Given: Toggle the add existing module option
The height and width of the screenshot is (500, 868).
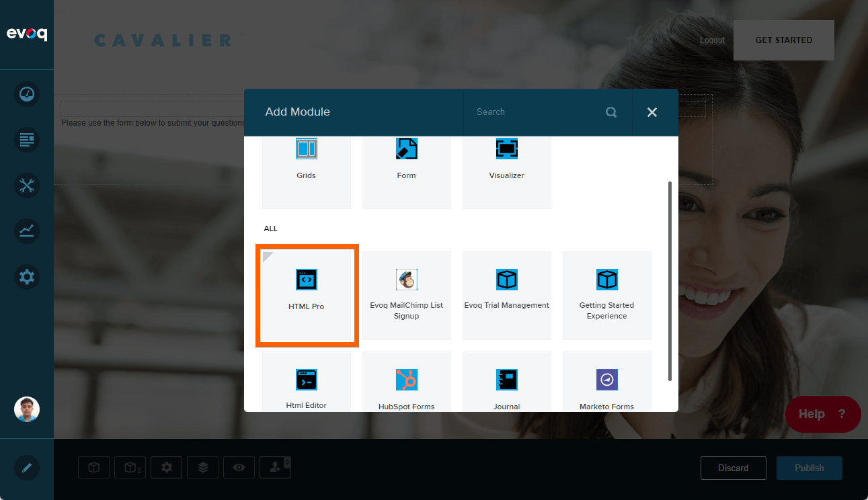Looking at the screenshot, I should [x=130, y=467].
